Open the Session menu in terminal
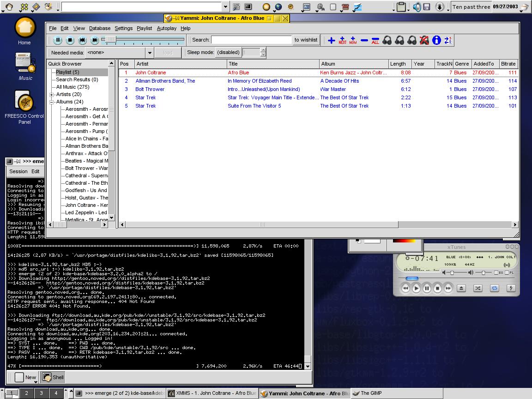This screenshot has height=399, width=532. 18,172
